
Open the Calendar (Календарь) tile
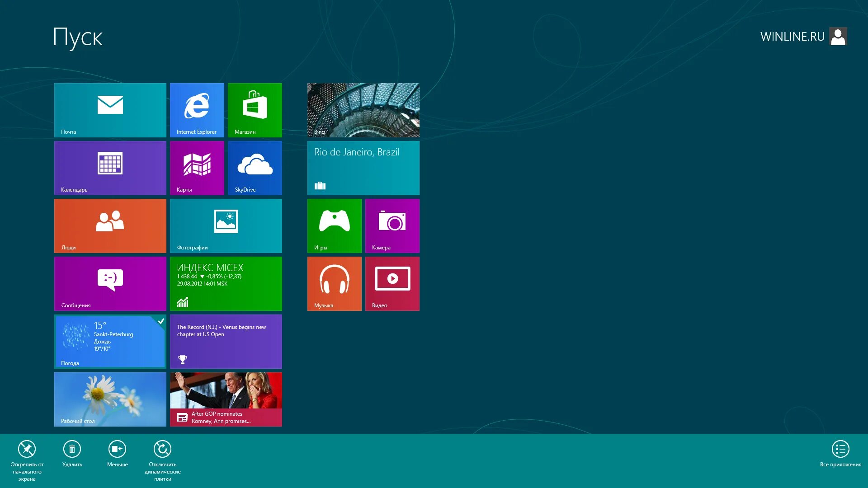tap(110, 168)
